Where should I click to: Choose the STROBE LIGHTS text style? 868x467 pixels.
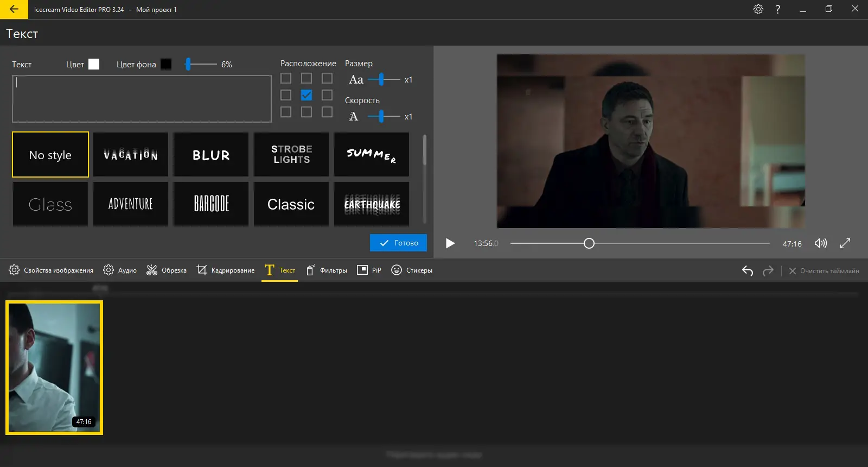coord(291,155)
